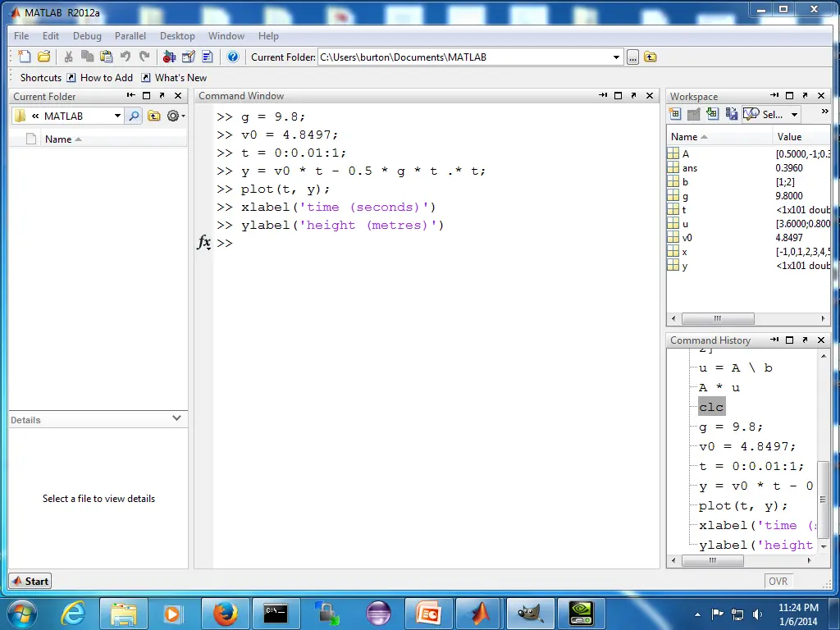Select 'u = A \ b' in Command History
The image size is (840, 630).
click(x=736, y=368)
